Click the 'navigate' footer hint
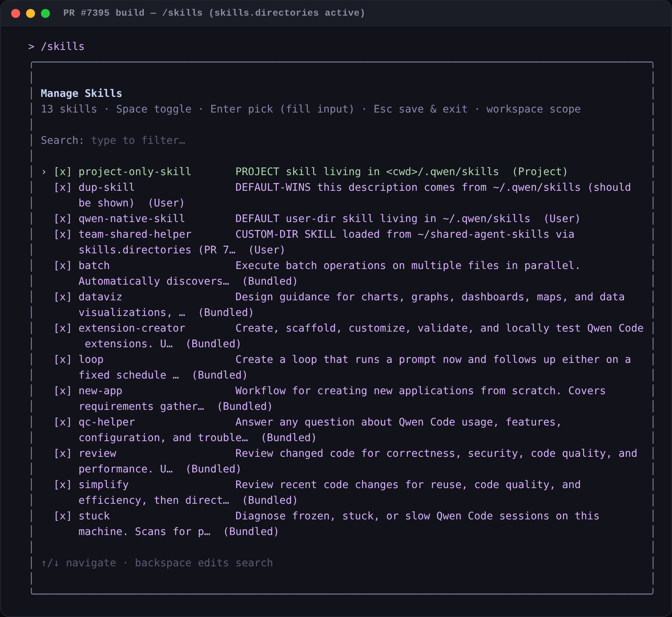The height and width of the screenshot is (617, 672). pyautogui.click(x=91, y=563)
